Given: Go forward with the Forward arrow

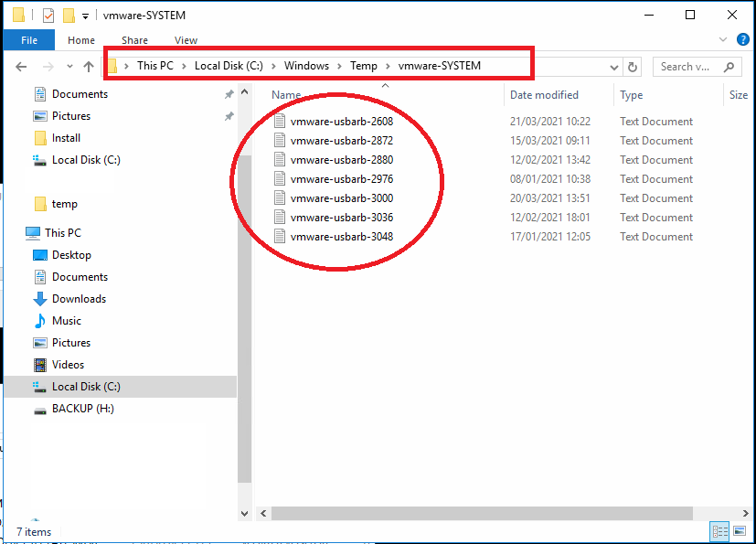Looking at the screenshot, I should click(x=48, y=67).
